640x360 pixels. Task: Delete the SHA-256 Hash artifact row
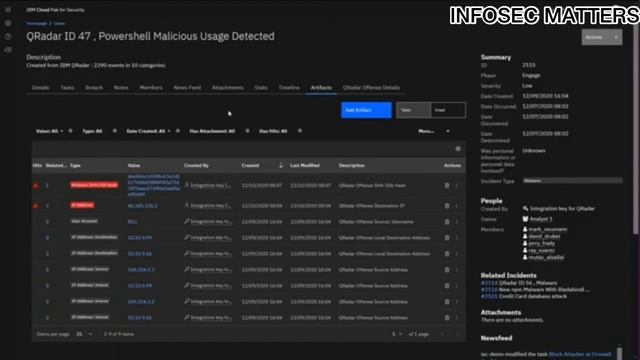[x=447, y=185]
